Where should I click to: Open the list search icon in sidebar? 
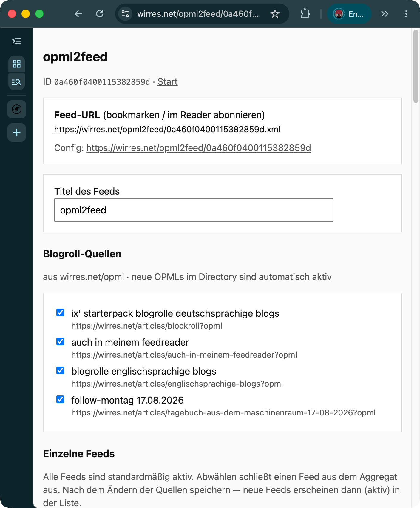tap(17, 82)
